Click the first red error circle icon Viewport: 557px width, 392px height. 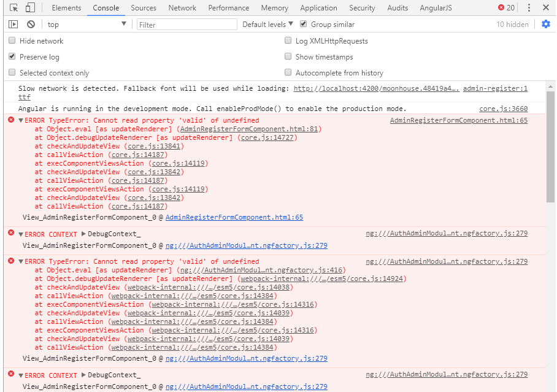[12, 120]
